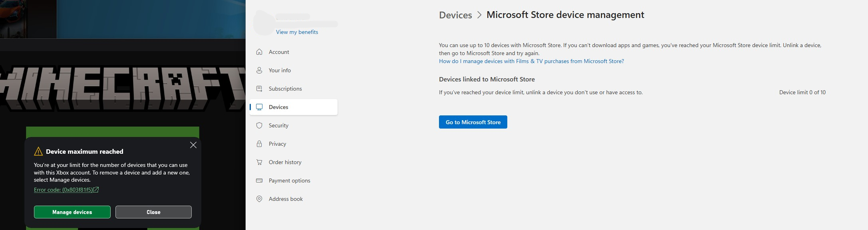Dismiss the Device maximum reached dialog
This screenshot has height=230, width=868.
click(x=193, y=145)
